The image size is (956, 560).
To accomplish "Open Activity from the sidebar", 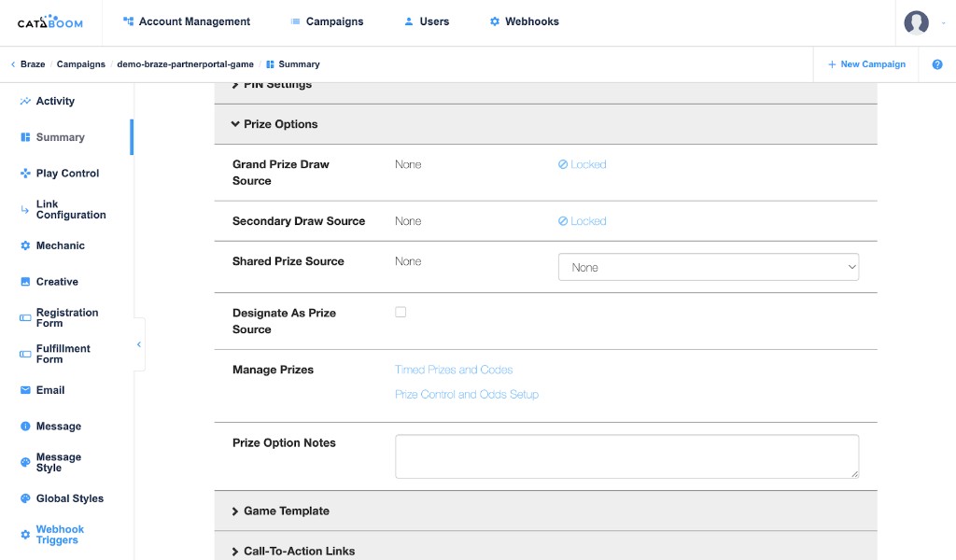I will (x=54, y=101).
